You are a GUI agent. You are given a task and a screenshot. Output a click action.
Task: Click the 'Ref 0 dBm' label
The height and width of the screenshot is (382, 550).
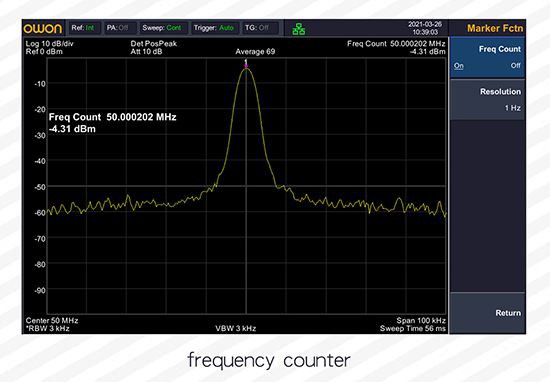(44, 52)
